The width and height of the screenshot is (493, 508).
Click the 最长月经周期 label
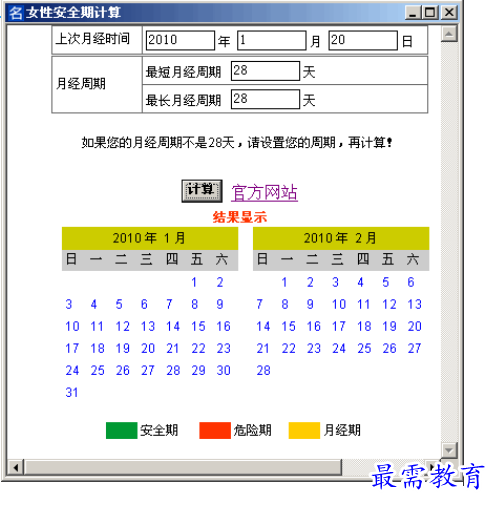coord(183,100)
